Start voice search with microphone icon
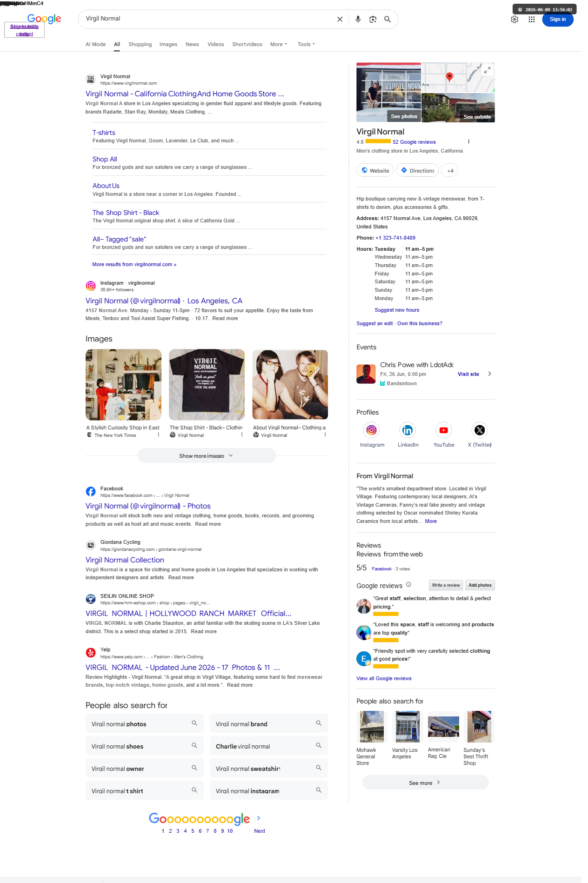The height and width of the screenshot is (883, 588). coord(358,19)
